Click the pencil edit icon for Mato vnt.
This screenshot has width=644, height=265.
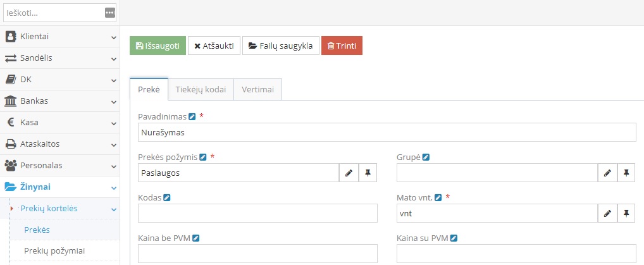pyautogui.click(x=607, y=213)
